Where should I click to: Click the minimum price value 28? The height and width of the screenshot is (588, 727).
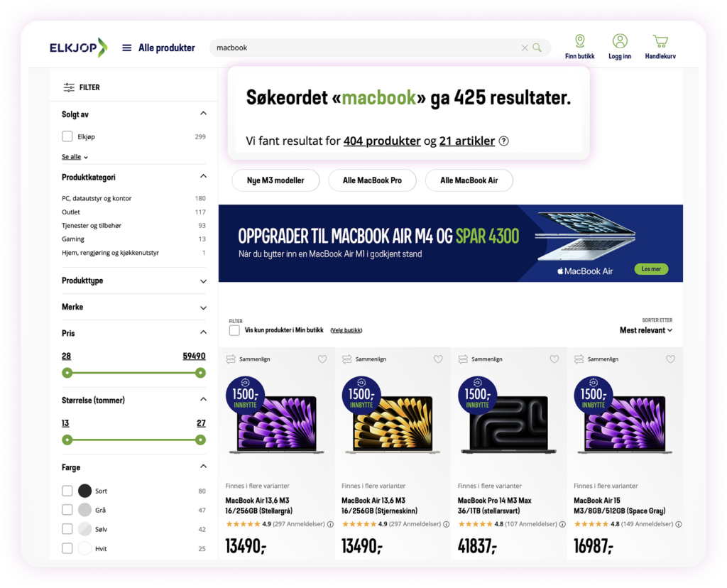[x=66, y=356]
